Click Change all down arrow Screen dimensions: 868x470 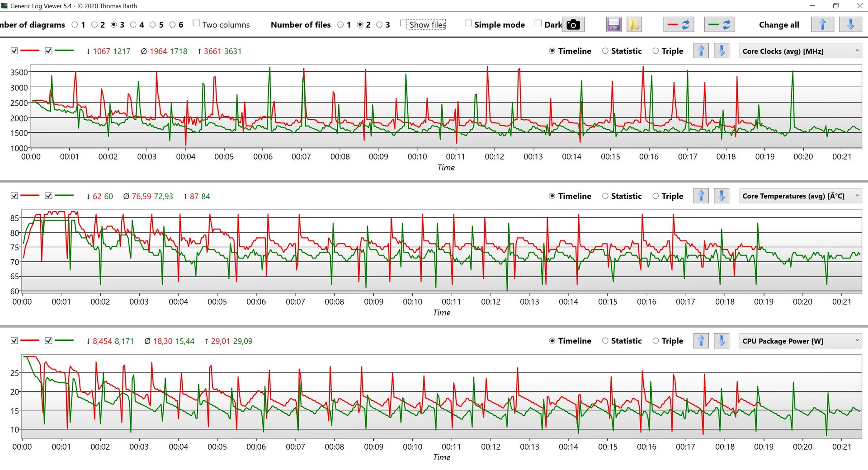point(850,24)
